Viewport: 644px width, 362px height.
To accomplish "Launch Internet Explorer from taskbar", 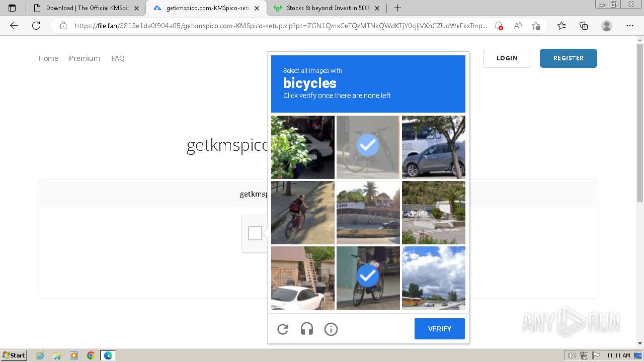I will tap(40, 355).
